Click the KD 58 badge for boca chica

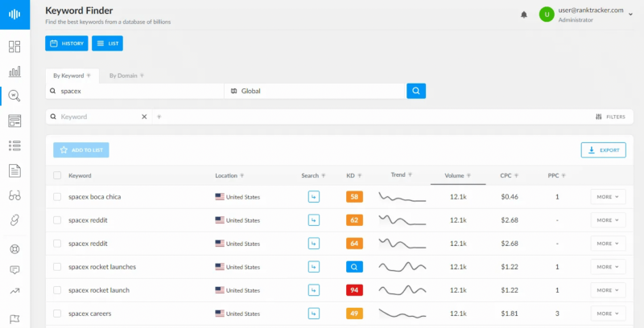point(354,197)
